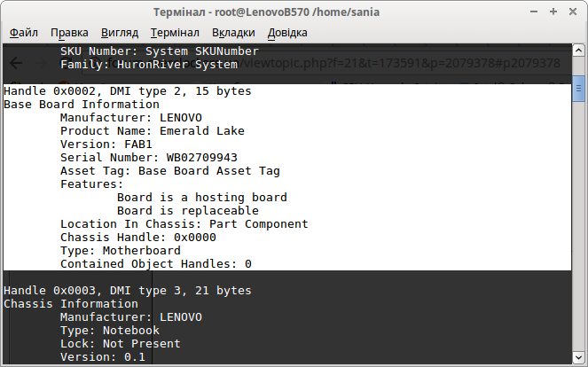This screenshot has width=588, height=367.
Task: Open the Файл menu
Action: [x=24, y=33]
